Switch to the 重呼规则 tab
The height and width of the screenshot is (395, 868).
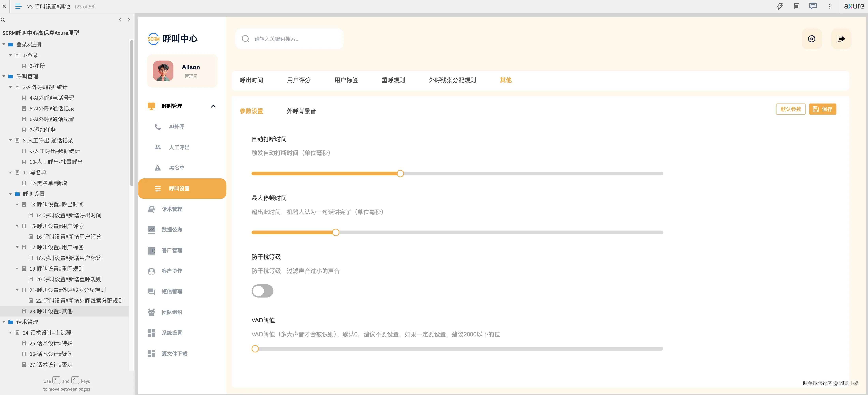pyautogui.click(x=393, y=80)
